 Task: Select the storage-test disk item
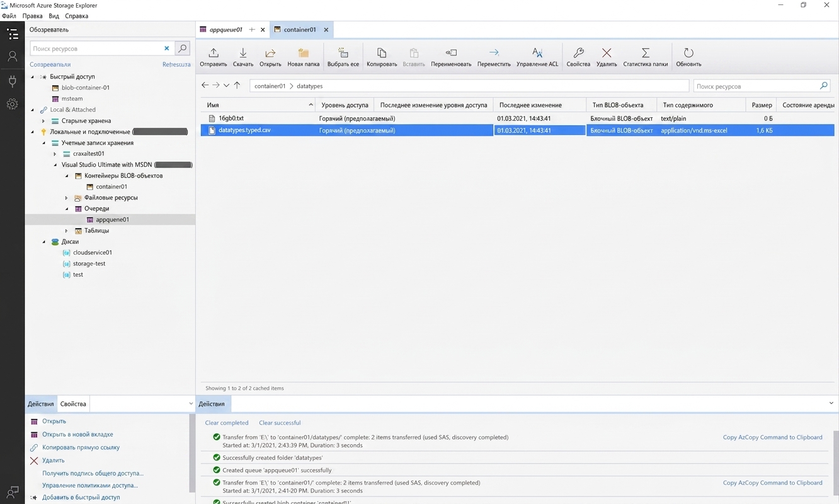(89, 263)
